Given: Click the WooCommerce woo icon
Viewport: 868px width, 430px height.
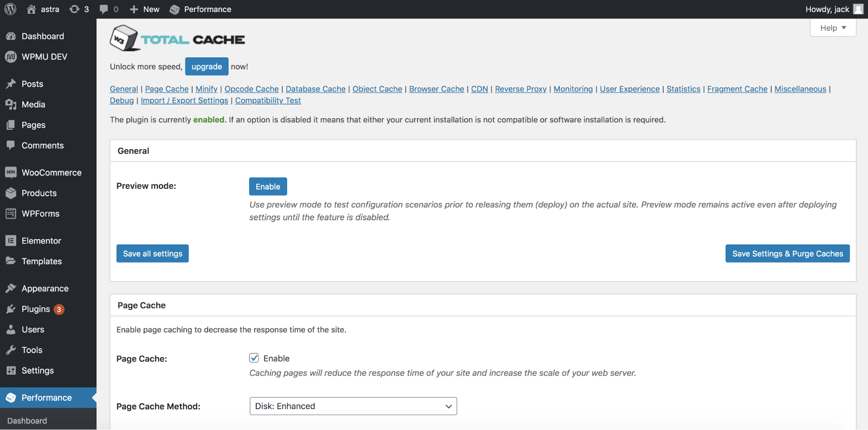Looking at the screenshot, I should pyautogui.click(x=11, y=172).
